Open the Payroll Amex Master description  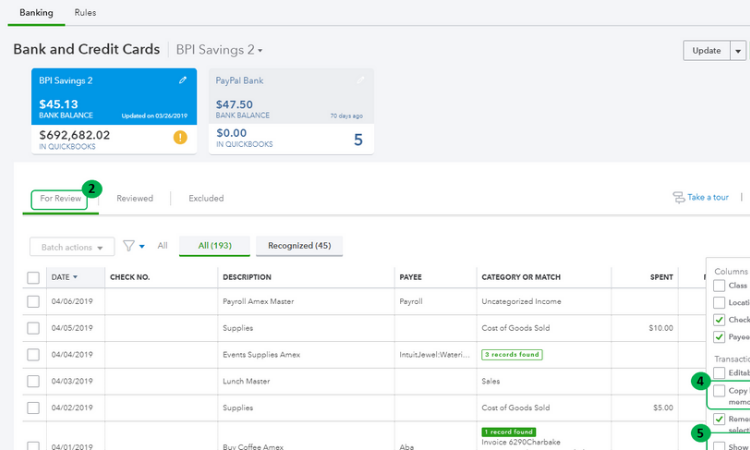(258, 302)
